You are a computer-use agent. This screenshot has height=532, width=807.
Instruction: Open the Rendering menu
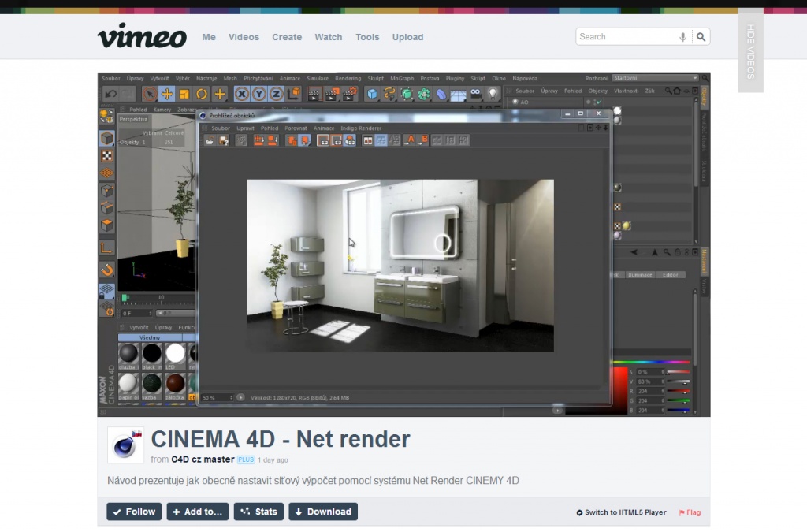[348, 79]
